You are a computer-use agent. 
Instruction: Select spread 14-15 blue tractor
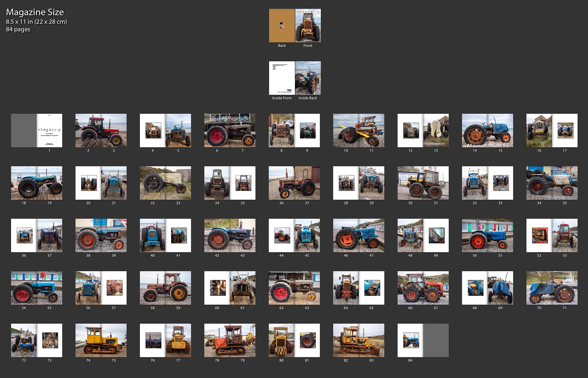pos(487,131)
